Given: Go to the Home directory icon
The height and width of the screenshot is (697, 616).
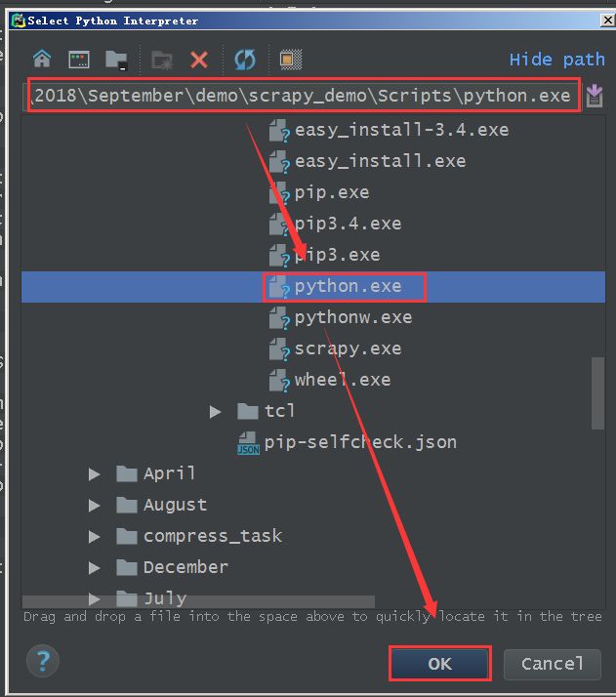Looking at the screenshot, I should 42,59.
